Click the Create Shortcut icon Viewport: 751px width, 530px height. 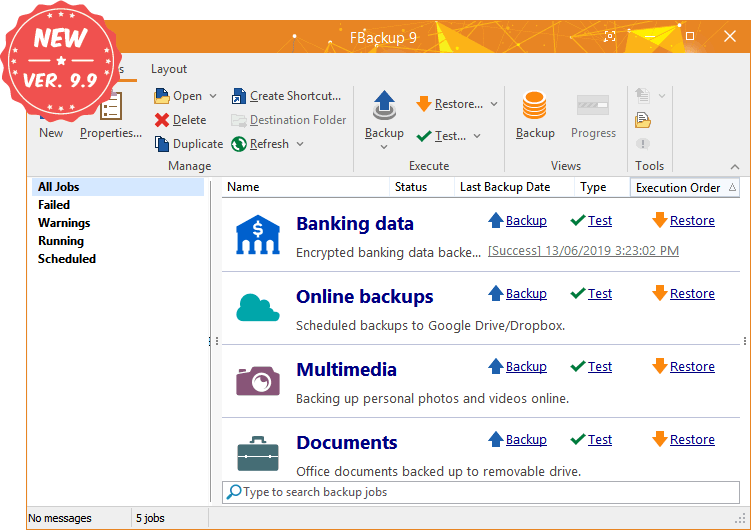[x=239, y=96]
